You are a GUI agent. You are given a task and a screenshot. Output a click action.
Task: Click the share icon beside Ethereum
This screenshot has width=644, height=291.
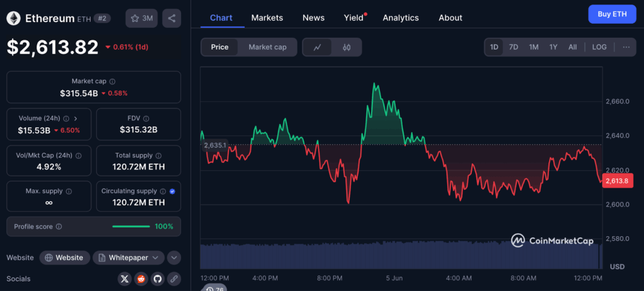[x=172, y=18]
